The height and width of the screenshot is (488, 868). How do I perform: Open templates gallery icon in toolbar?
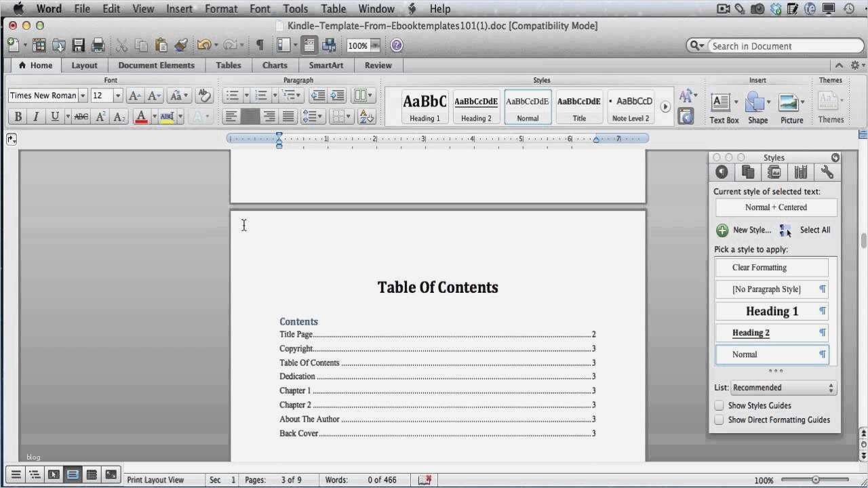click(39, 45)
